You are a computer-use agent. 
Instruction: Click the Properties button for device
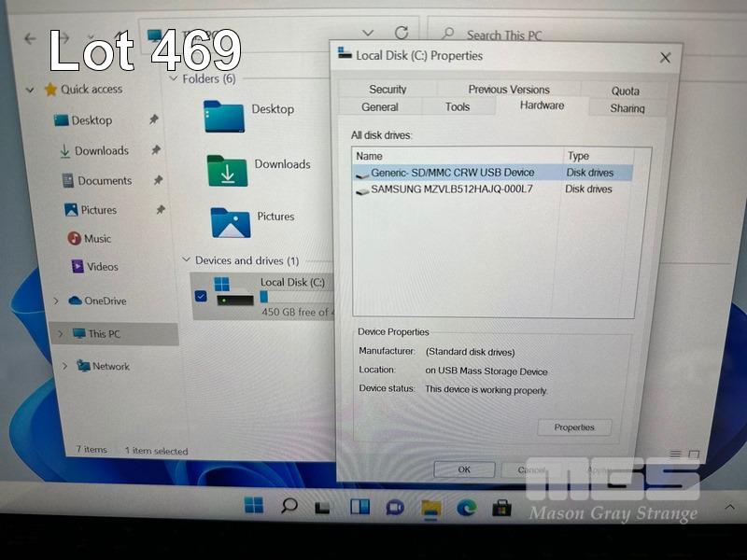pos(574,427)
